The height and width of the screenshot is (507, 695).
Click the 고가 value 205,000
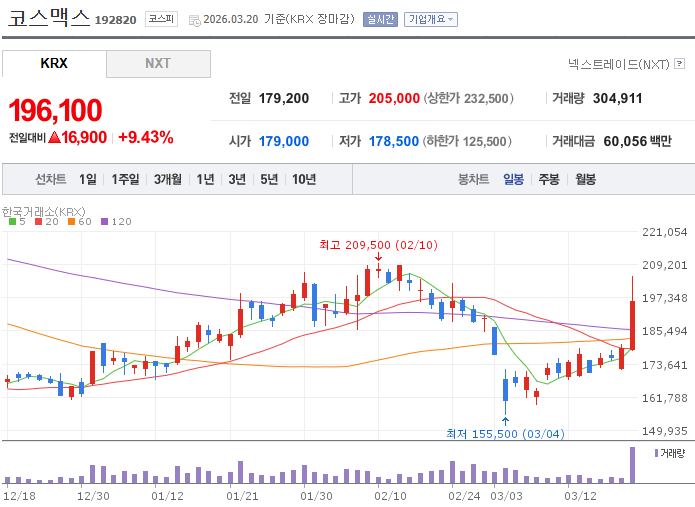click(394, 98)
